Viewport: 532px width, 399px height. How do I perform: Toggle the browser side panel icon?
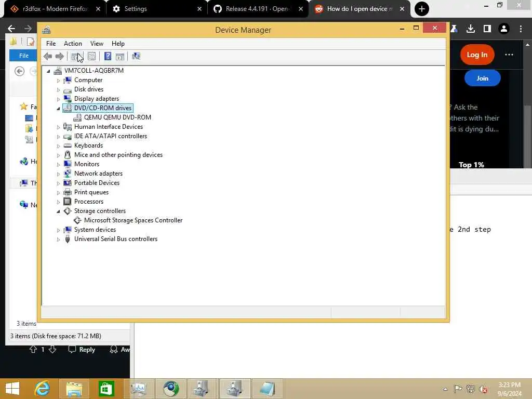(487, 29)
